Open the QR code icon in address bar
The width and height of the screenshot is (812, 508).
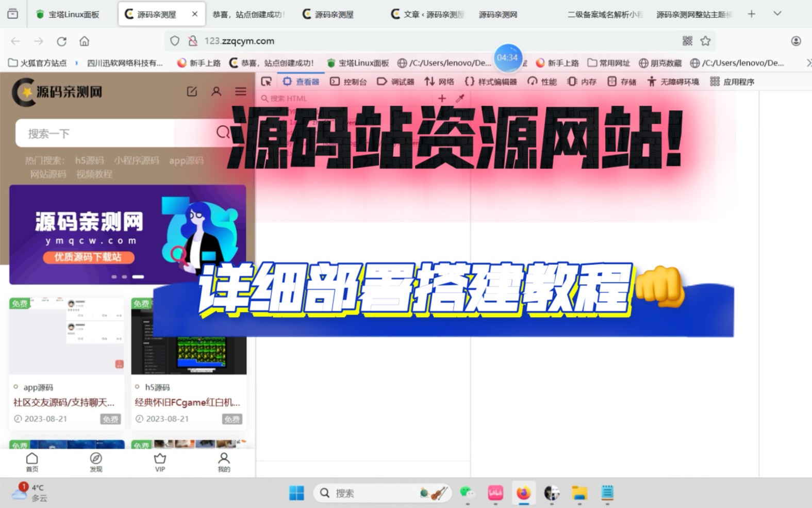(x=687, y=41)
